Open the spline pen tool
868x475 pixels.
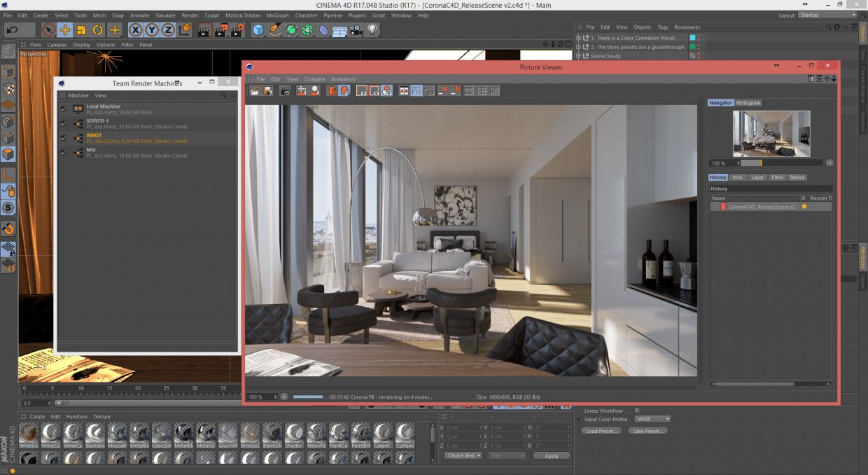pyautogui.click(x=275, y=30)
